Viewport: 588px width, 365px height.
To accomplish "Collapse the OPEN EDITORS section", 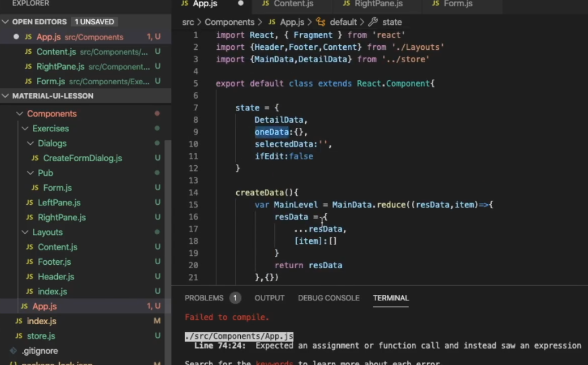I will click(x=5, y=22).
